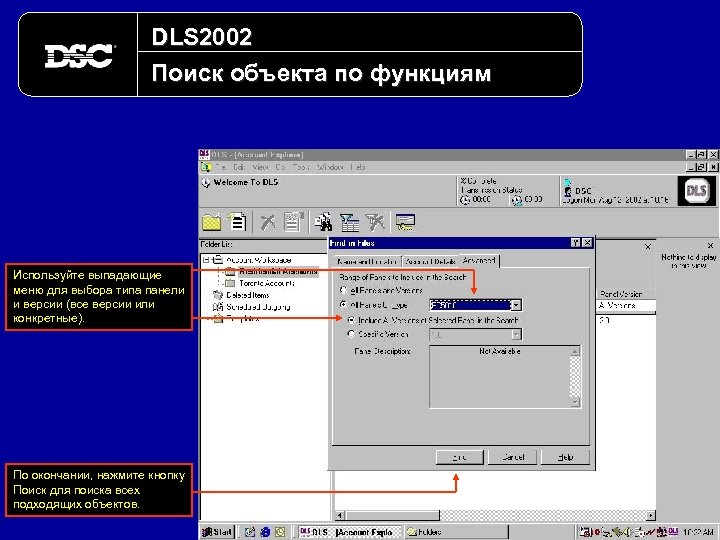Open the Specific Version dropdown
Viewport: 720px width, 540px height.
click(516, 334)
